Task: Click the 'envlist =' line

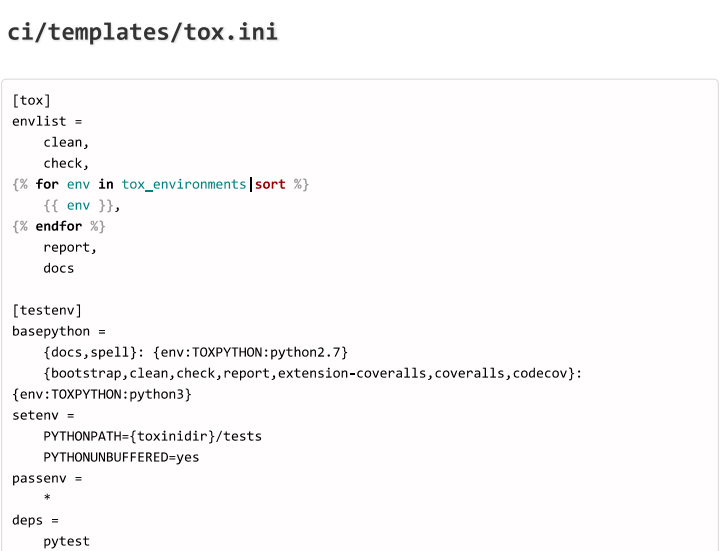Action: coord(47,121)
